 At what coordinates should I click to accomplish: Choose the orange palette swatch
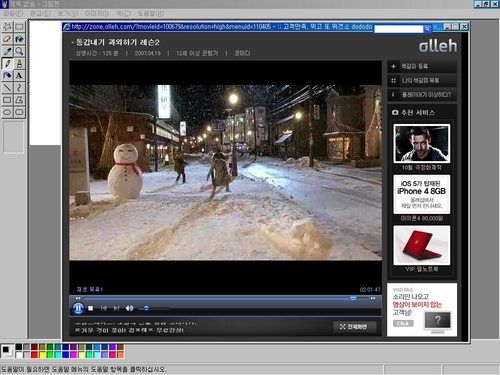point(121,355)
